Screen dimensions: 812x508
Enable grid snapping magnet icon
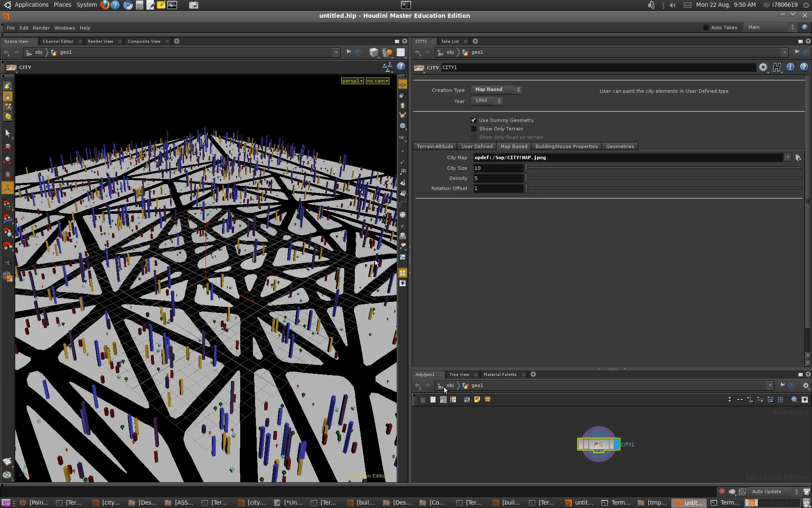coord(8,205)
